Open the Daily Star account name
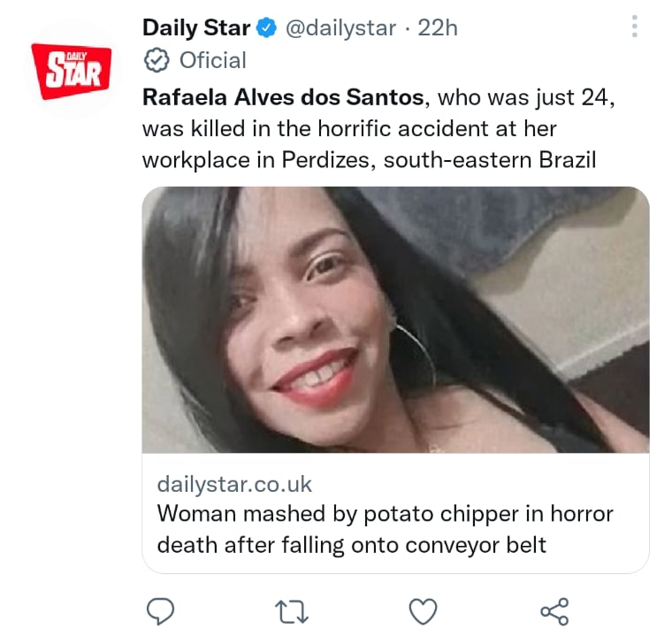The width and height of the screenshot is (672, 644). pos(196,28)
